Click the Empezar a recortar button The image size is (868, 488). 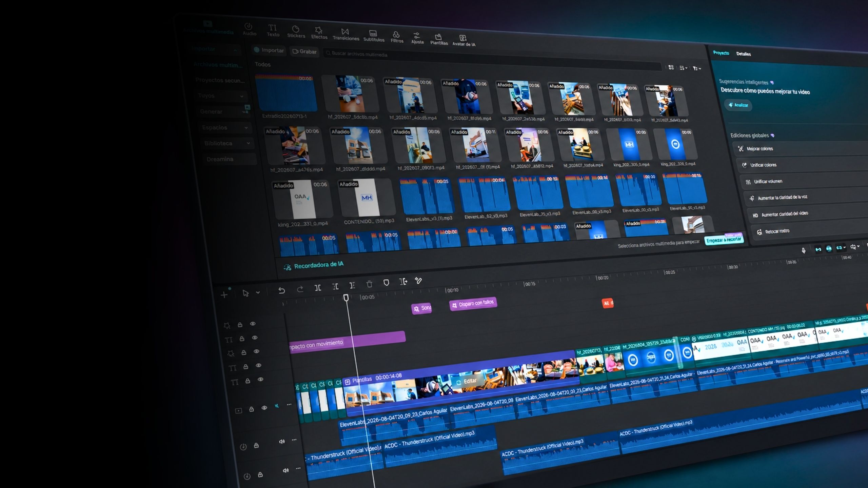(x=724, y=240)
